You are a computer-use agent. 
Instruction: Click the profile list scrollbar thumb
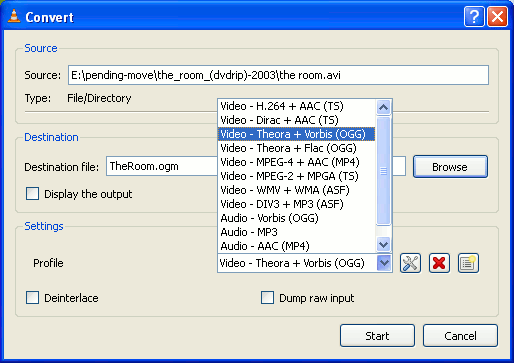click(x=383, y=171)
